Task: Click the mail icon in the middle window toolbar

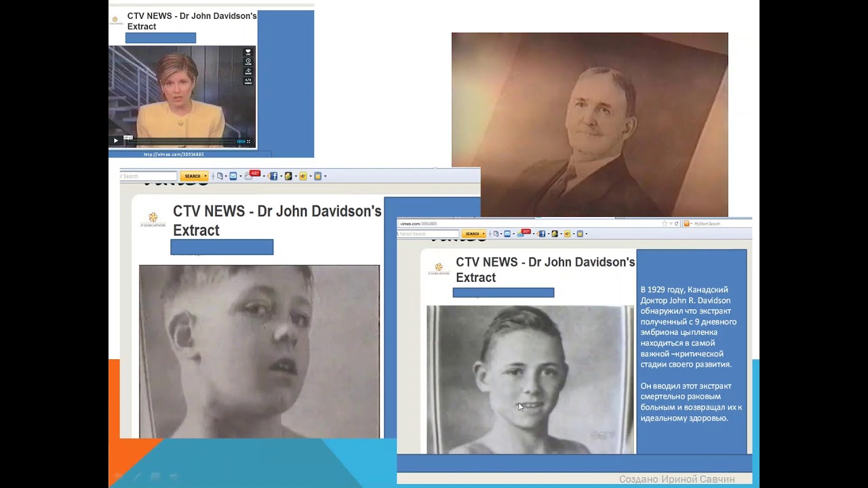Action: pyautogui.click(x=233, y=176)
